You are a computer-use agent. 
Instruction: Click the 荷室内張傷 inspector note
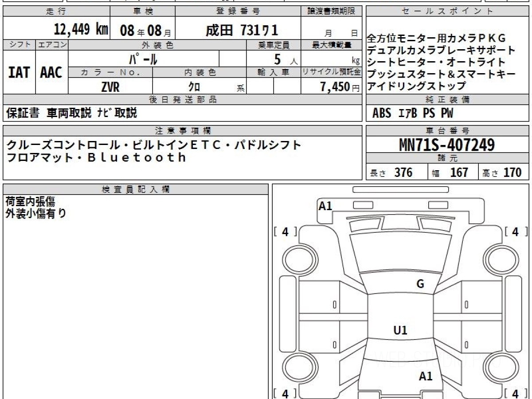pos(30,202)
